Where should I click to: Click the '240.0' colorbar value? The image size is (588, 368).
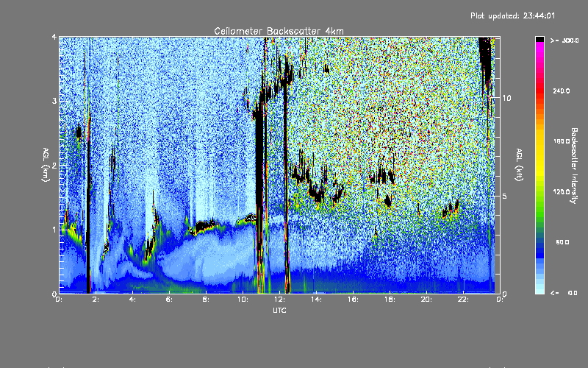[x=562, y=91]
